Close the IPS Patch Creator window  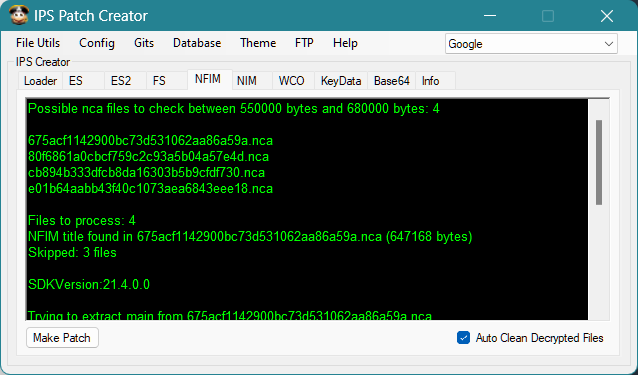click(607, 16)
